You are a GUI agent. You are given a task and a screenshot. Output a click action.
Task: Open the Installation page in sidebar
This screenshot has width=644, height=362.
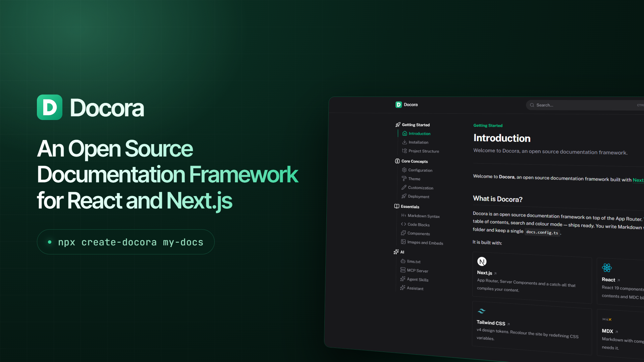click(x=418, y=142)
